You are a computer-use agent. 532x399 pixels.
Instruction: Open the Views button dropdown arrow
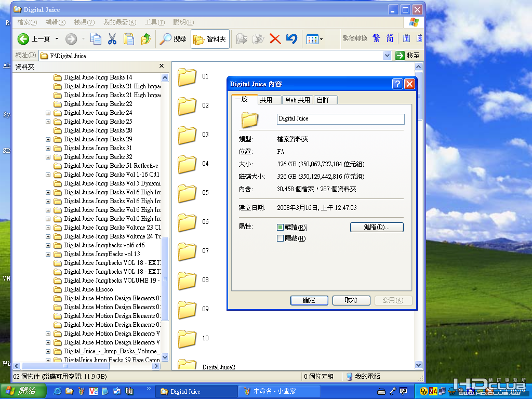click(x=321, y=39)
